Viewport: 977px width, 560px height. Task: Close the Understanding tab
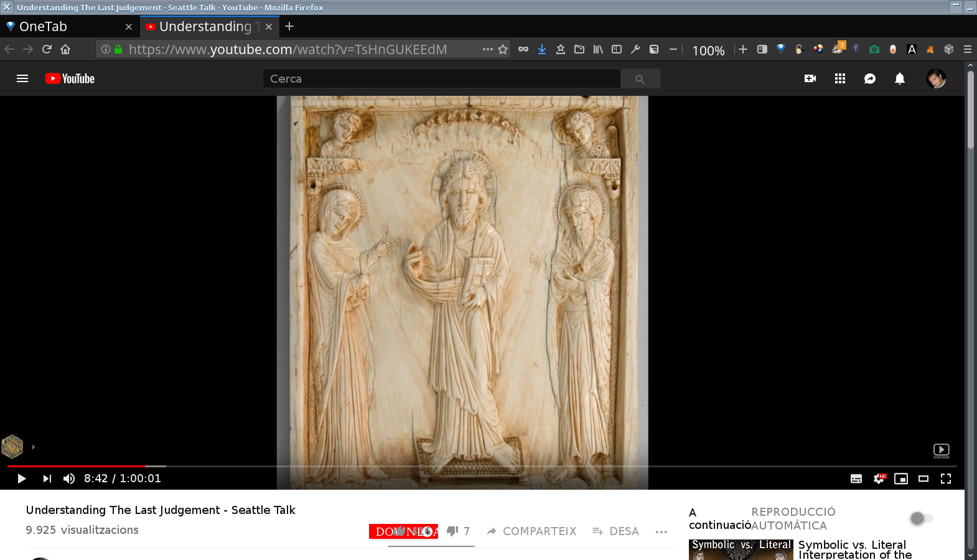(269, 27)
